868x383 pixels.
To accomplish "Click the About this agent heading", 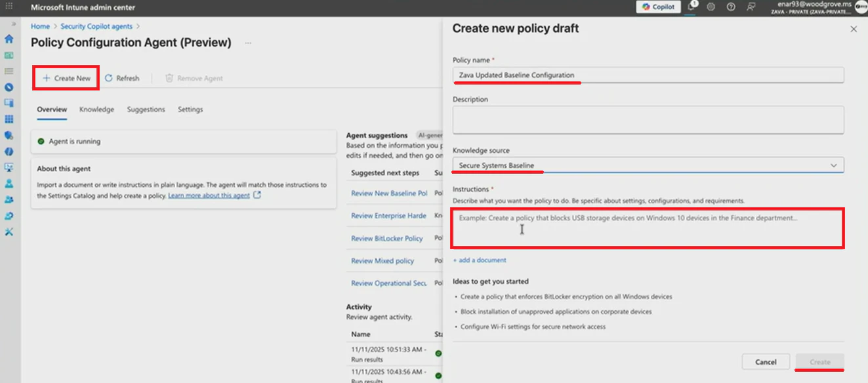I will 64,169.
